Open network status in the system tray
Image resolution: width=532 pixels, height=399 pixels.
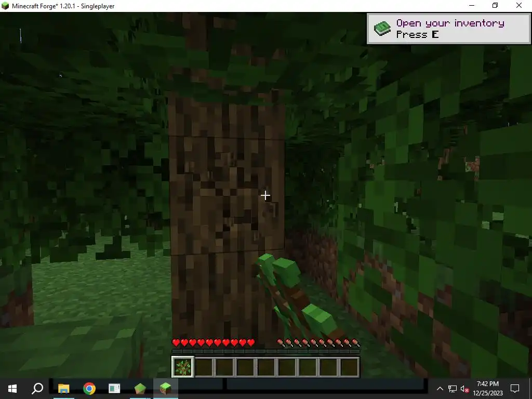pos(453,389)
